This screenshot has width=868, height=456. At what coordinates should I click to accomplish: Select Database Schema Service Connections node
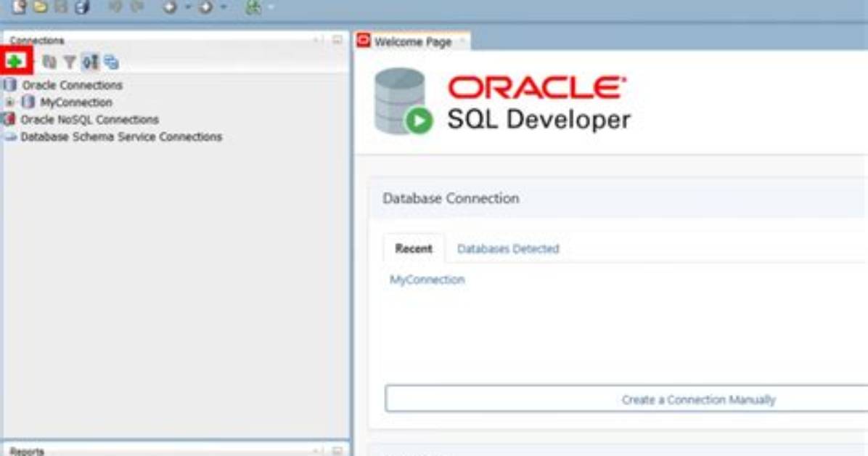121,137
